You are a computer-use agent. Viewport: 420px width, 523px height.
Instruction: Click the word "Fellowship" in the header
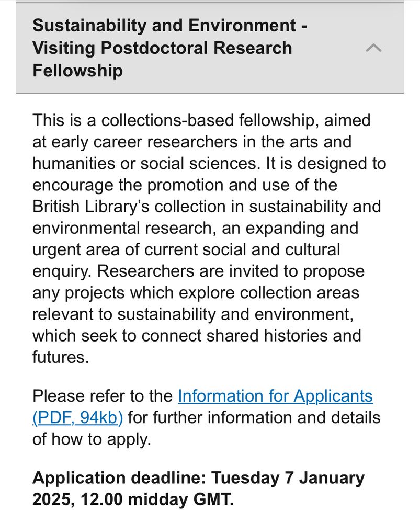click(x=77, y=70)
